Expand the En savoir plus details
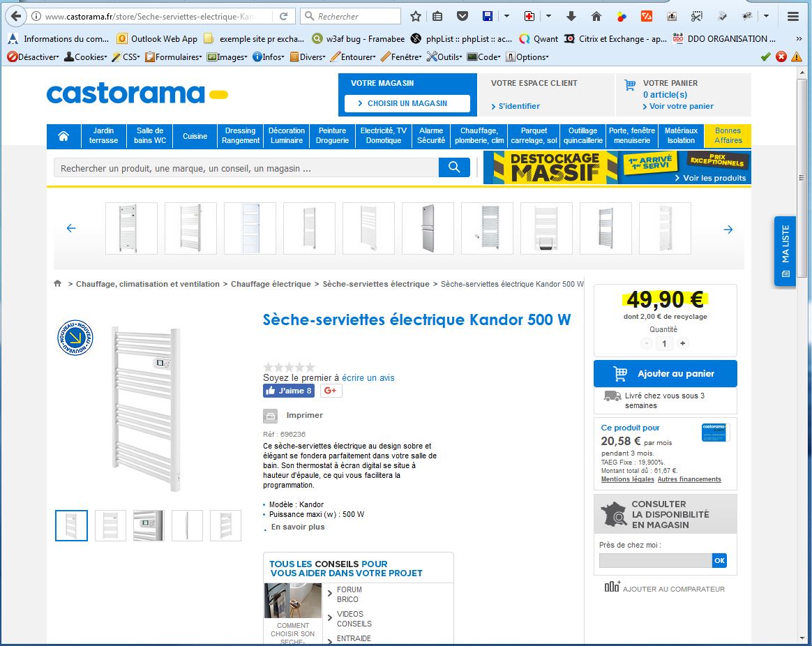 click(x=298, y=527)
